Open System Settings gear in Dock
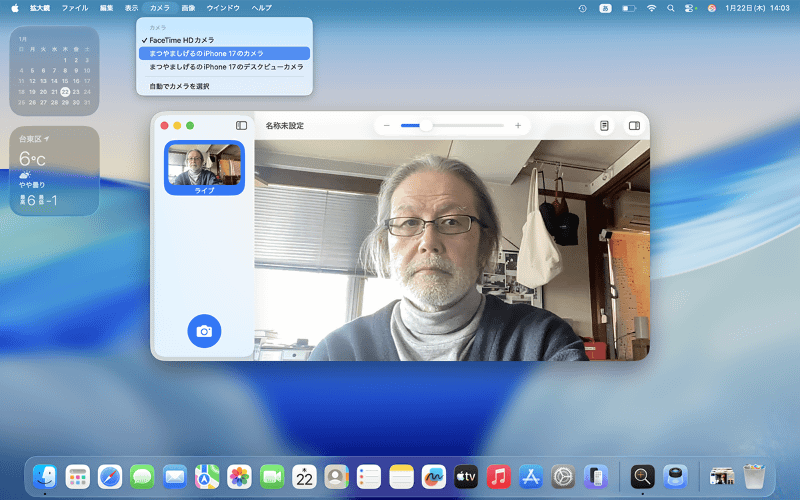The width and height of the screenshot is (800, 500). [x=563, y=477]
